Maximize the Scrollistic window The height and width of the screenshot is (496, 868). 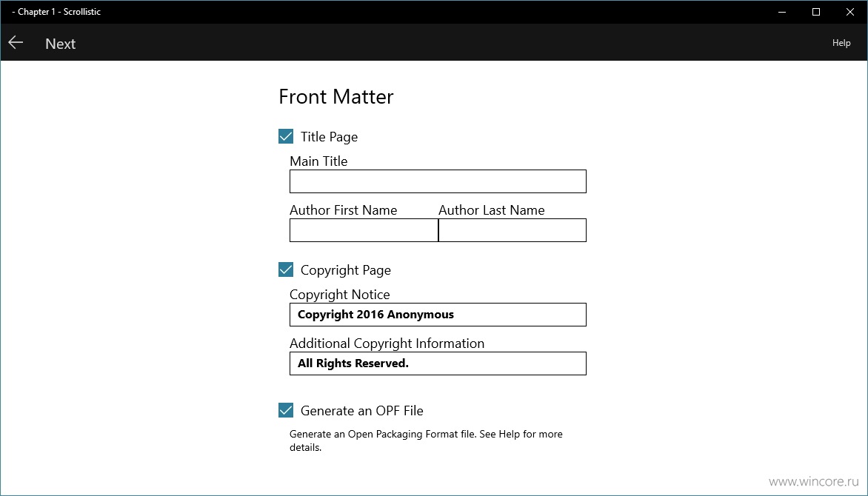[816, 12]
